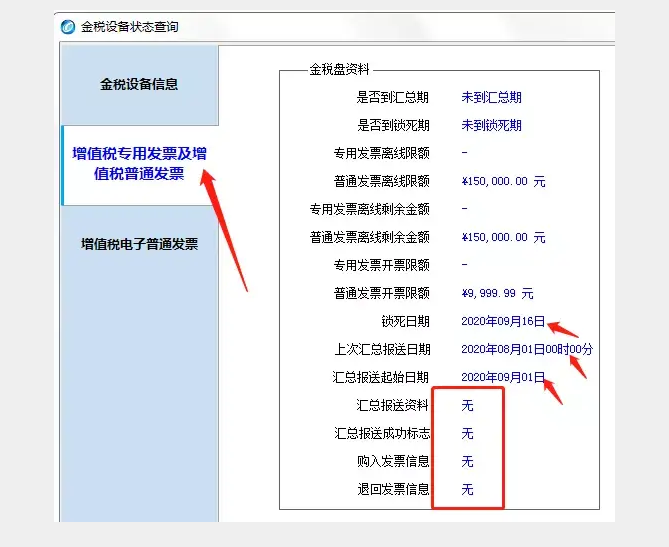Select the 2020年09月16日 date
Screen dimensions: 669x547
coord(503,321)
